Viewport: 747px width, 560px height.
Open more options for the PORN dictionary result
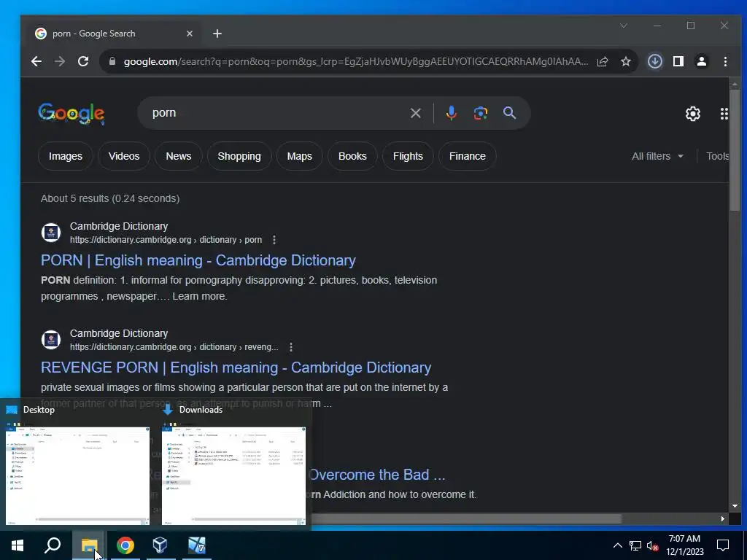274,239
